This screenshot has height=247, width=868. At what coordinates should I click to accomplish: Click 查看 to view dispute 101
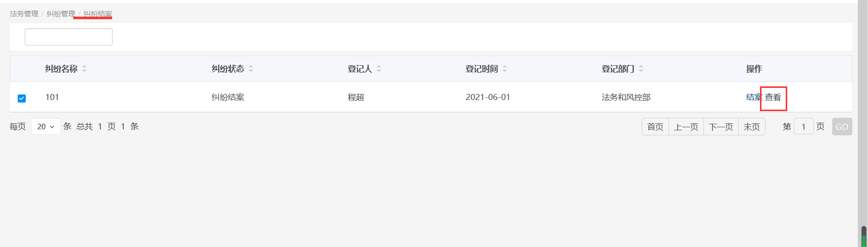click(x=773, y=97)
